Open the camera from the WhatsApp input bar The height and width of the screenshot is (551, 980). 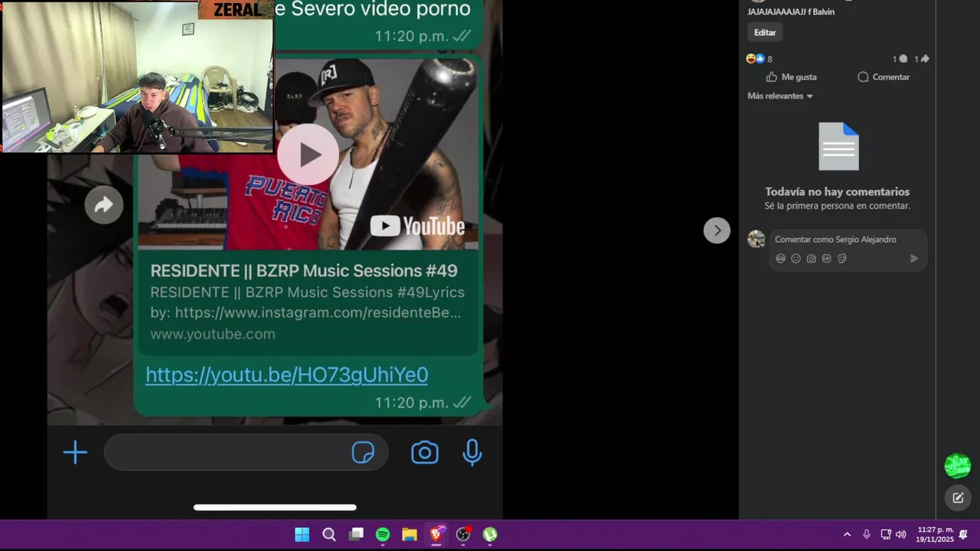click(x=425, y=452)
